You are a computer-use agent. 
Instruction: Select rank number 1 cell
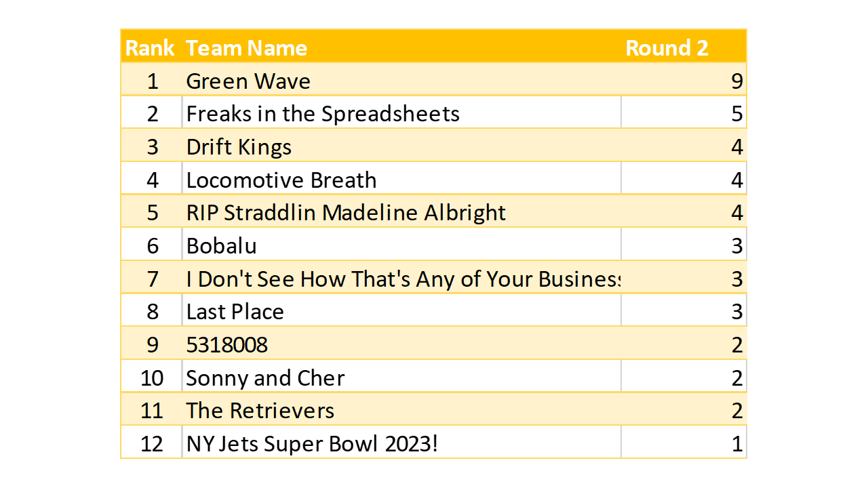(x=152, y=81)
